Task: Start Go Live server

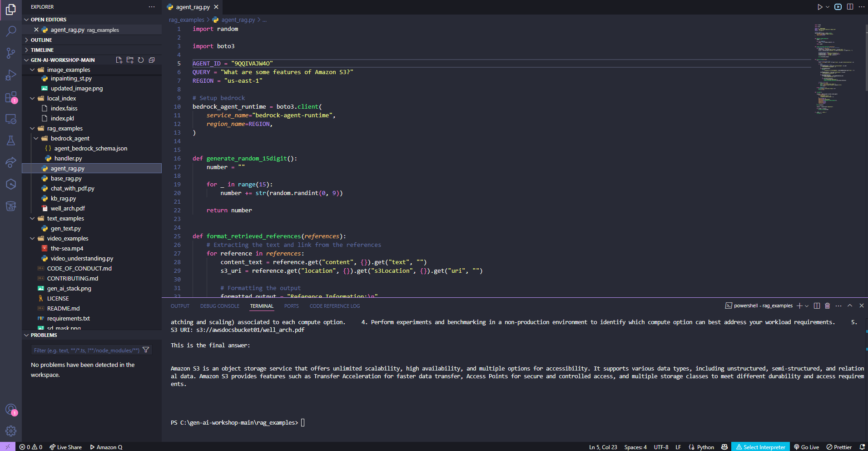Action: [x=806, y=447]
